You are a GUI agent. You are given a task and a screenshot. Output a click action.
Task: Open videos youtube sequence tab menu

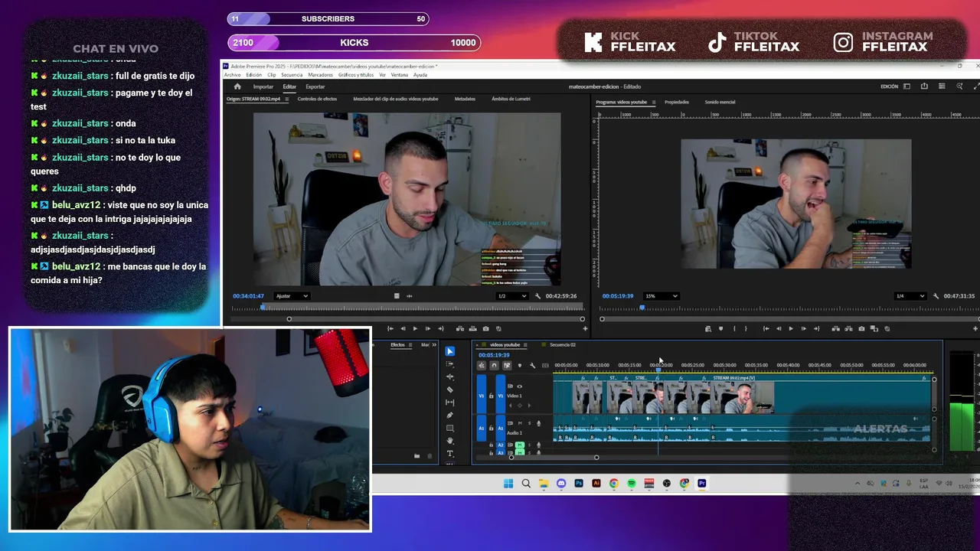pyautogui.click(x=525, y=345)
